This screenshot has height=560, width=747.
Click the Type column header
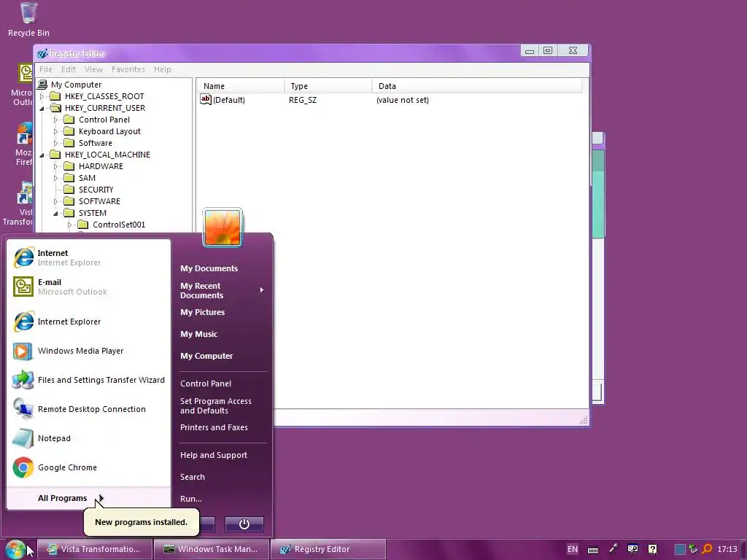328,86
